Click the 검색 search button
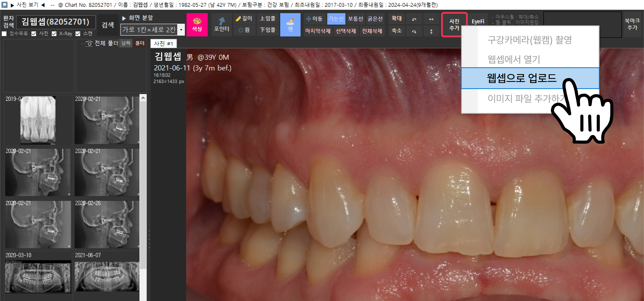 tap(108, 25)
